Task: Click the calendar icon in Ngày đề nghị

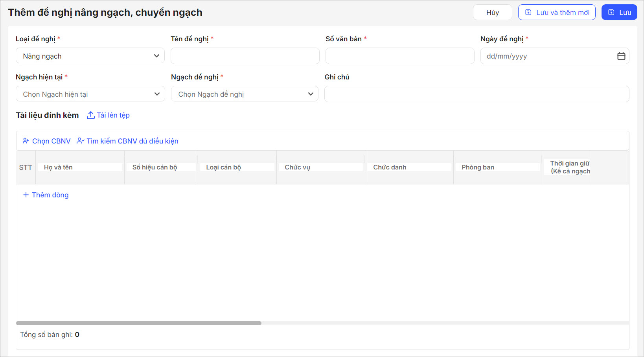Action: point(621,56)
